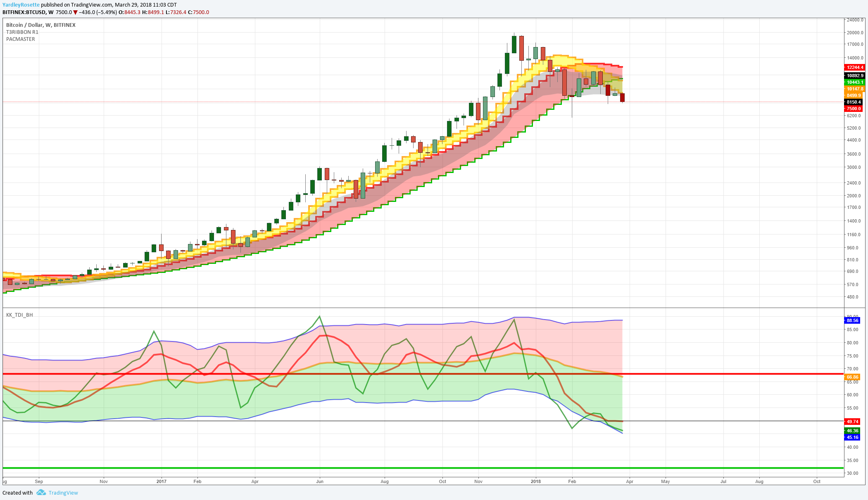Screen dimensions: 868x500
Task: Click the blue 45.16 indicator value label
Action: (852, 437)
